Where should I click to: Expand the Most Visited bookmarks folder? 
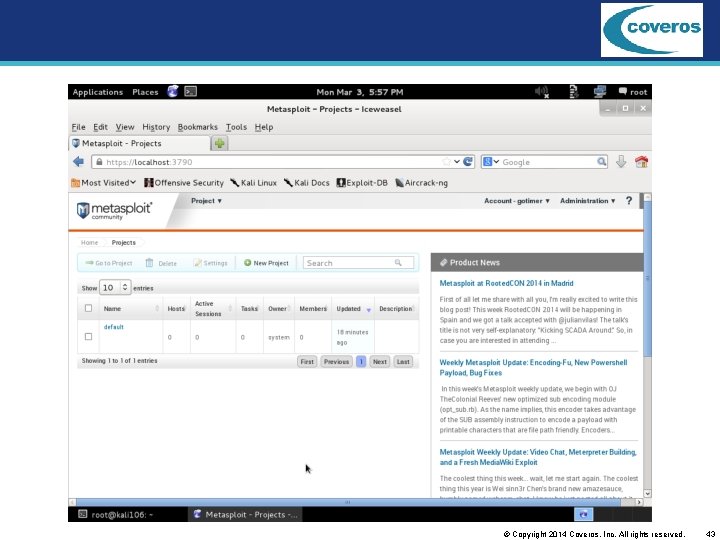tap(104, 183)
